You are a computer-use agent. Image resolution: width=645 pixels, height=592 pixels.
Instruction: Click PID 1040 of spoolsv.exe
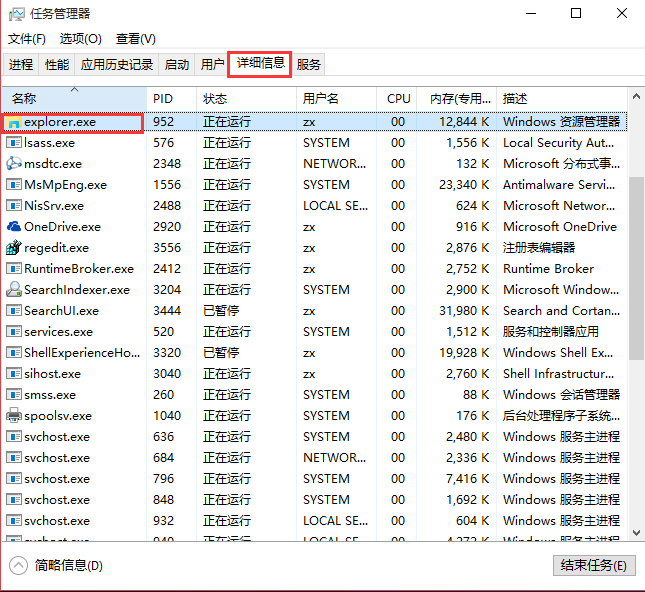(x=167, y=416)
